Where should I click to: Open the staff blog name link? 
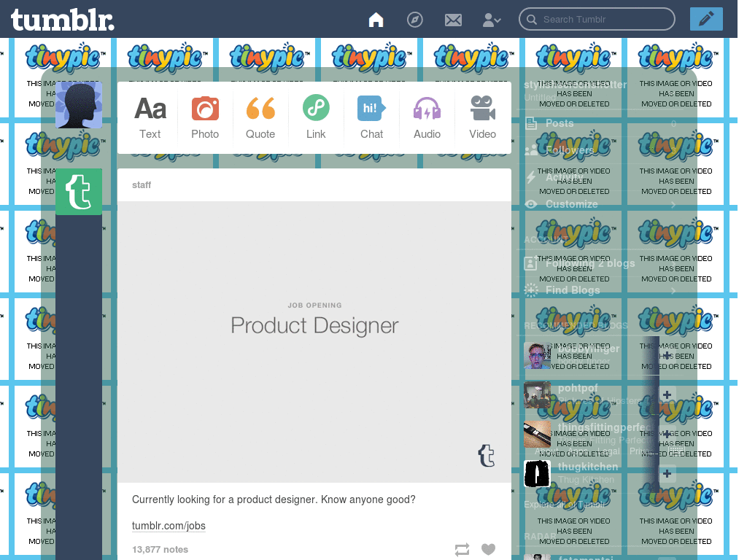142,184
